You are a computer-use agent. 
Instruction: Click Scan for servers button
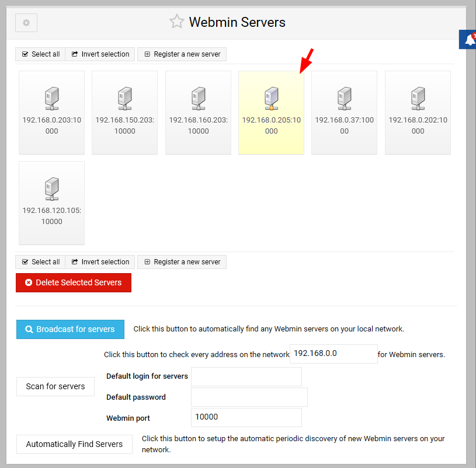coord(55,386)
